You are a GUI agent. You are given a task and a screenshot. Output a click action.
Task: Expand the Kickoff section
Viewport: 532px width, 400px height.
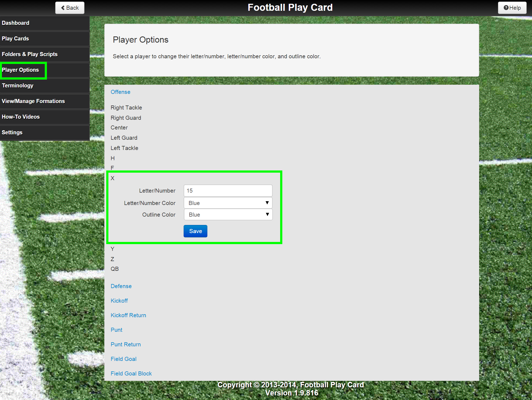coord(119,301)
